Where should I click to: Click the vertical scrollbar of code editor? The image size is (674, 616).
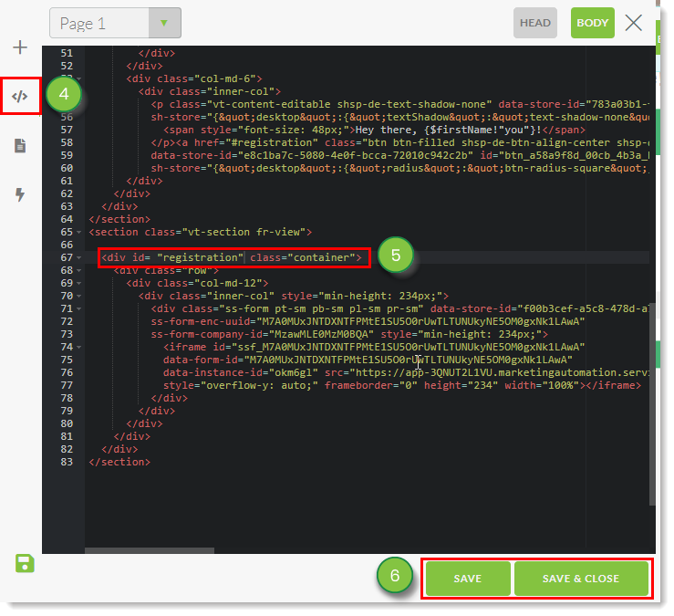[652, 404]
